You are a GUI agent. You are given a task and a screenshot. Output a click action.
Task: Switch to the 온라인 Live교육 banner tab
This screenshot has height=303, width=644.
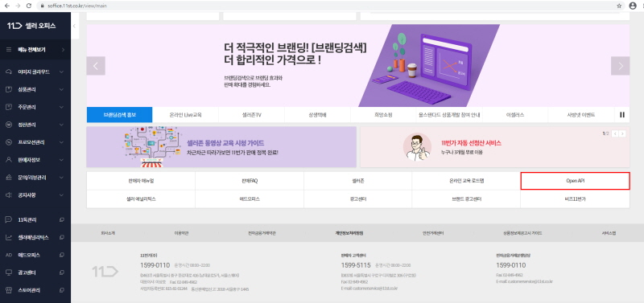click(186, 115)
